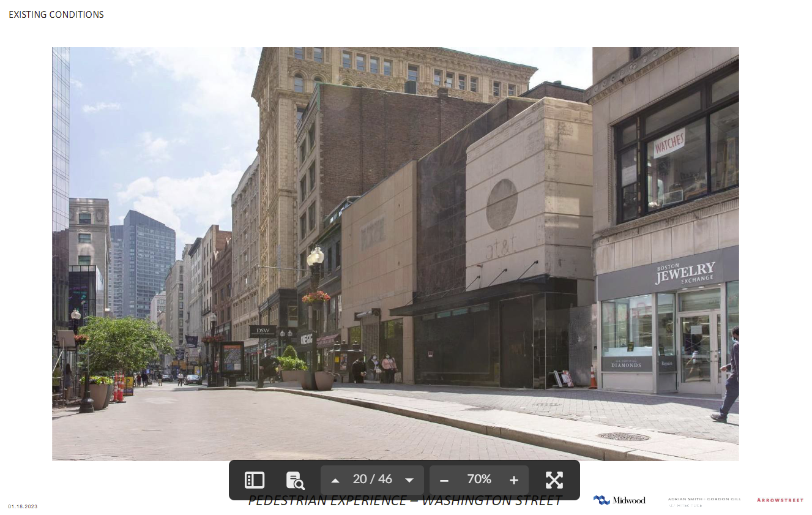Toggle the sidebar panel icon

coord(254,480)
